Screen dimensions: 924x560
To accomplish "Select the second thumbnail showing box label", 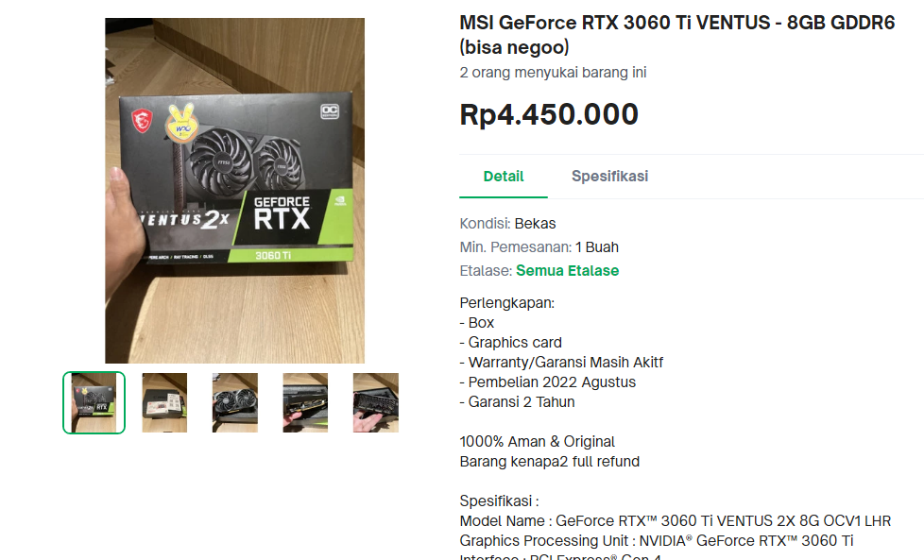I will tap(164, 403).
